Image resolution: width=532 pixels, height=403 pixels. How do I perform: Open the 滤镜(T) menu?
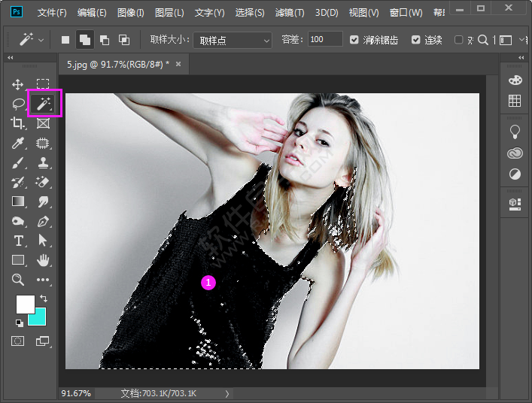(x=290, y=13)
